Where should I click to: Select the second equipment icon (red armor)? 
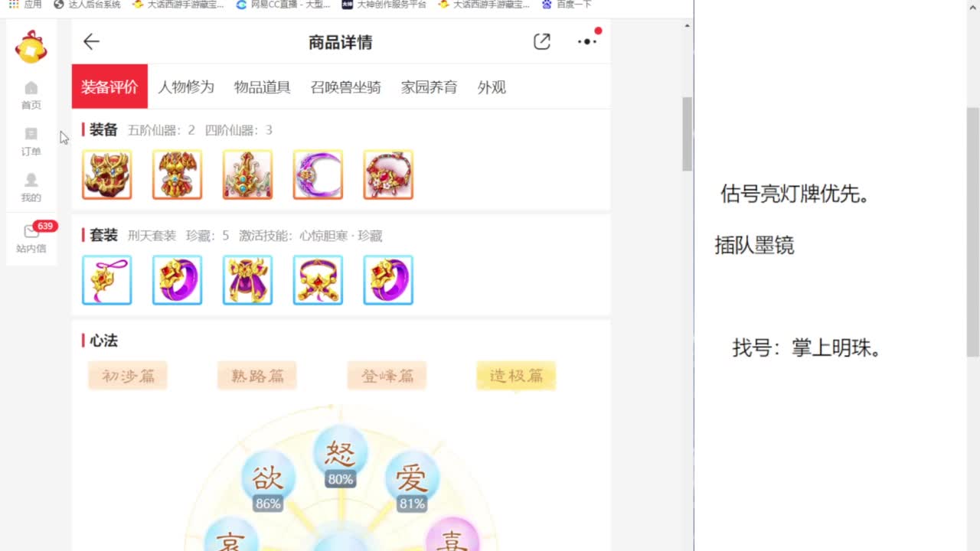[178, 174]
